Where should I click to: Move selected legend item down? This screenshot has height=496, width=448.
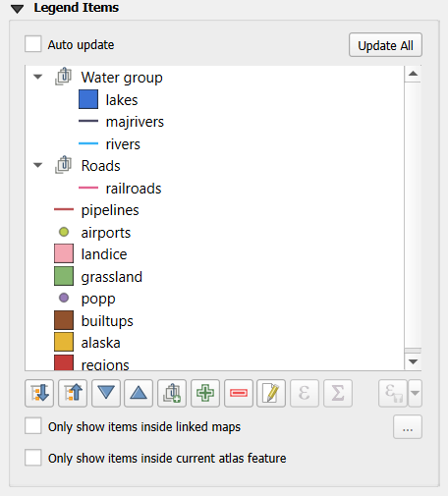[x=106, y=393]
